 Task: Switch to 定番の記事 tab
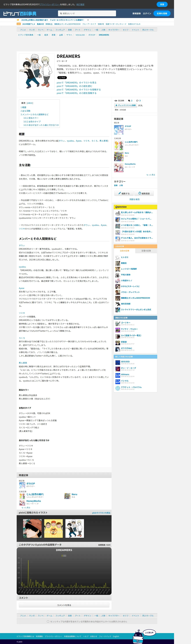[x=146, y=251]
